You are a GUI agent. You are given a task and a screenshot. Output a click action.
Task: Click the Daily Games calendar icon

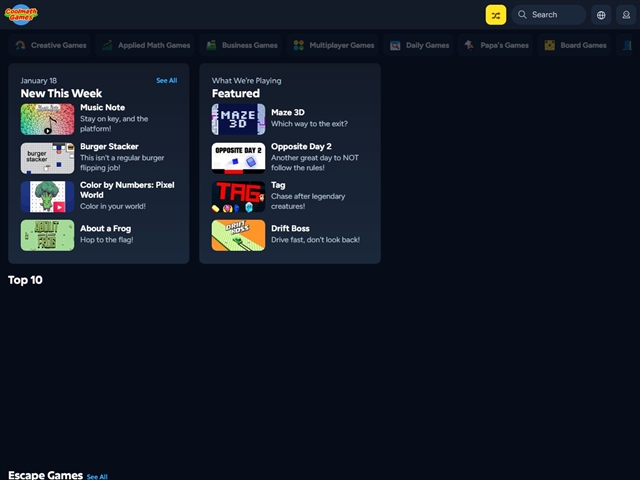pyautogui.click(x=395, y=45)
